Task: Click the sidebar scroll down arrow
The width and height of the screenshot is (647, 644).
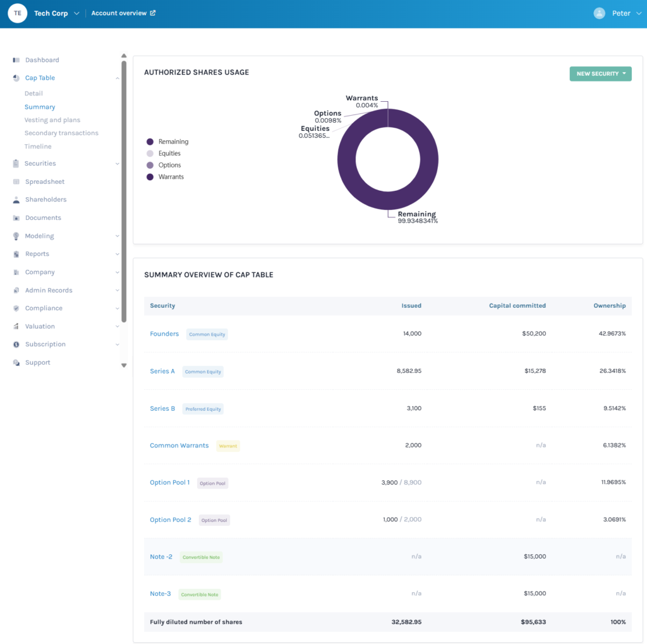Action: (124, 365)
